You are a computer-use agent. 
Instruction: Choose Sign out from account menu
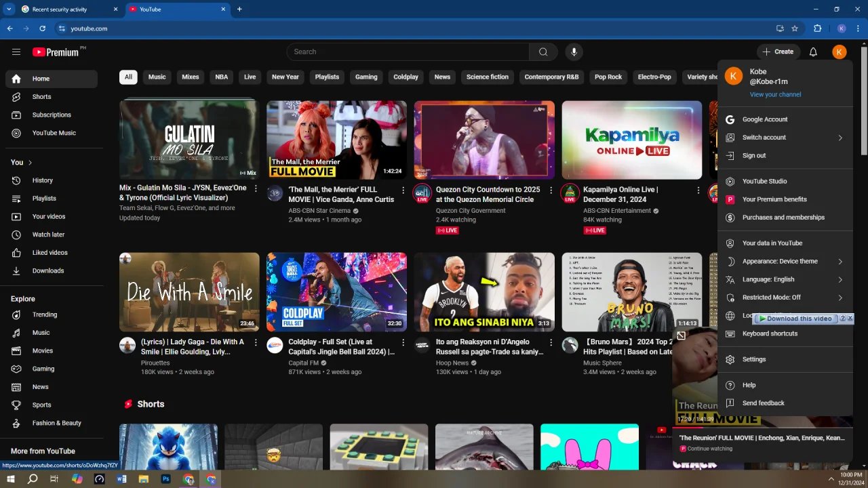pos(785,156)
